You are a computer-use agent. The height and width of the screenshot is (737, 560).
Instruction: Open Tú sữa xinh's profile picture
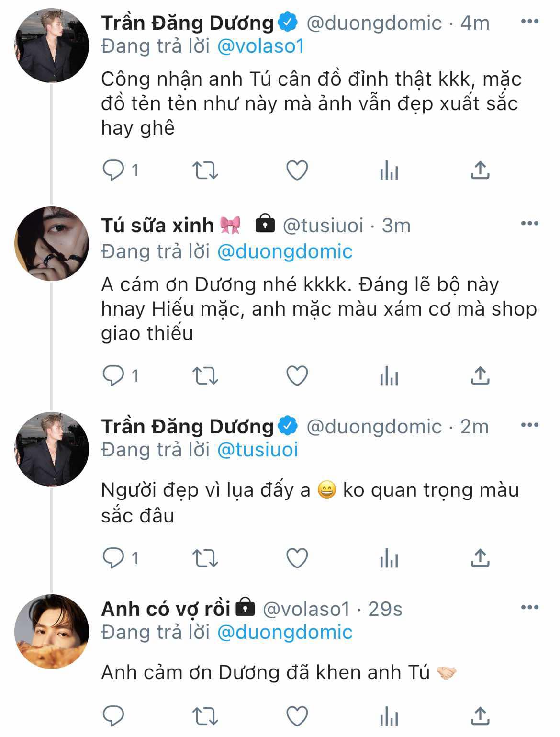52,244
